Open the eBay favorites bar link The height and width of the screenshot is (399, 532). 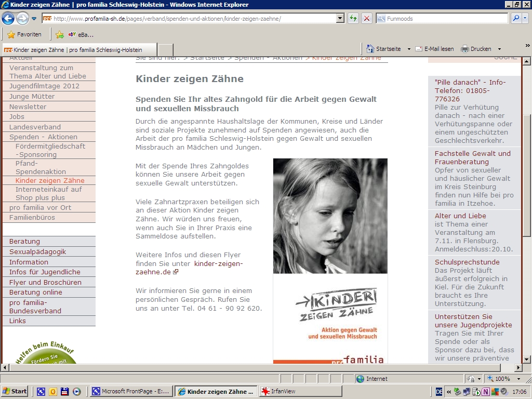pos(81,35)
